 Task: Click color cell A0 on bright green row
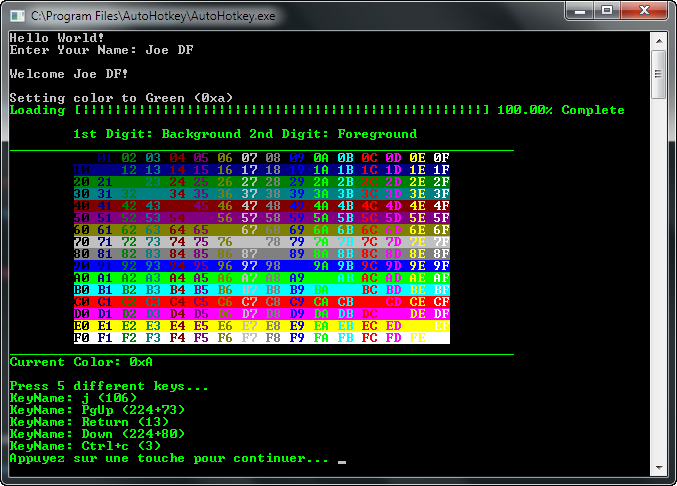coord(81,278)
